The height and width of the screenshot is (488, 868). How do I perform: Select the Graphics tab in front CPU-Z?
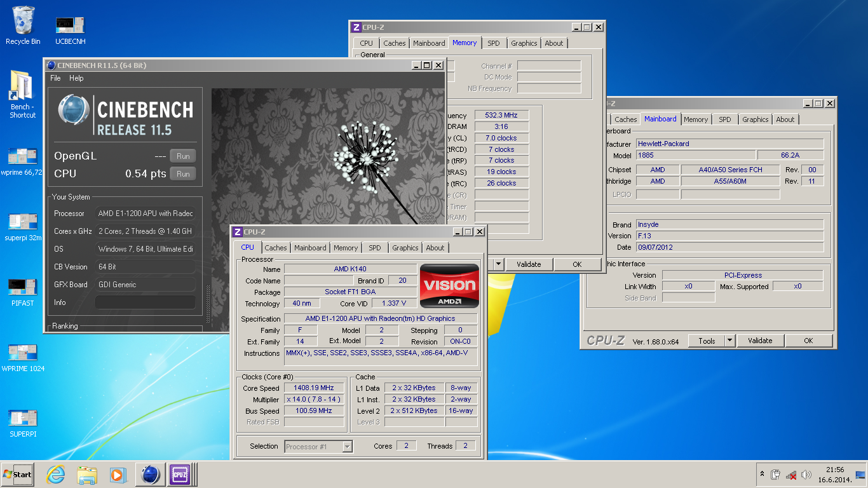click(405, 248)
